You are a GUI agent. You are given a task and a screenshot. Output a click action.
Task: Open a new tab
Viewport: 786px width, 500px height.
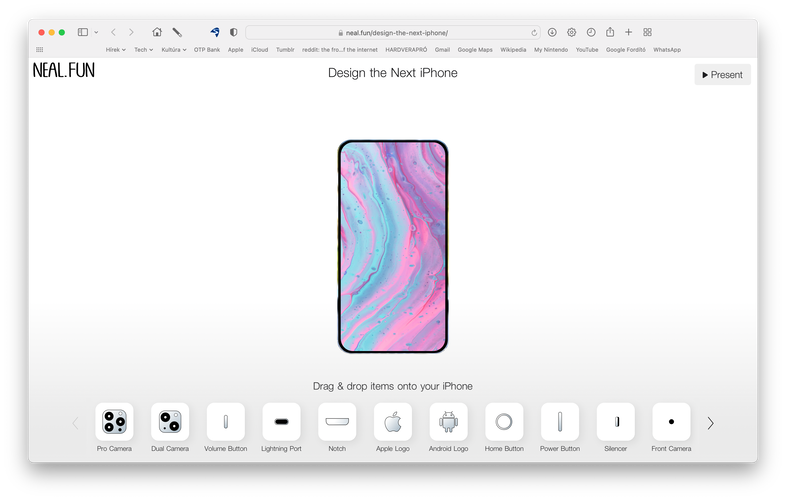click(x=628, y=32)
